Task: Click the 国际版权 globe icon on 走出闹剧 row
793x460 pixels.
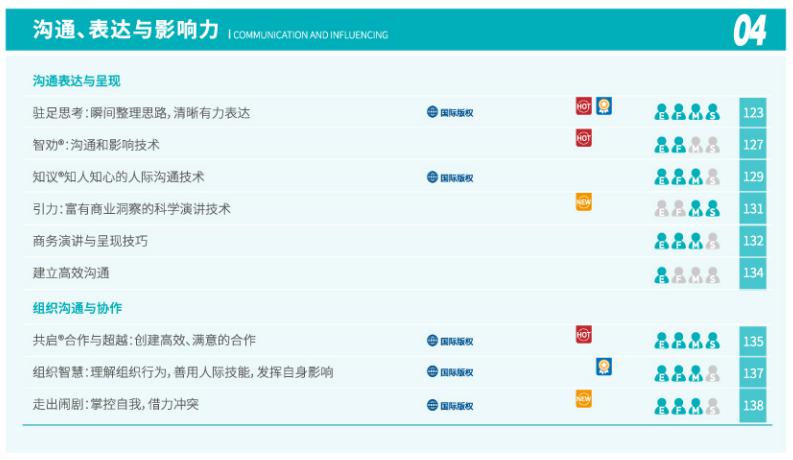Action: [x=432, y=405]
